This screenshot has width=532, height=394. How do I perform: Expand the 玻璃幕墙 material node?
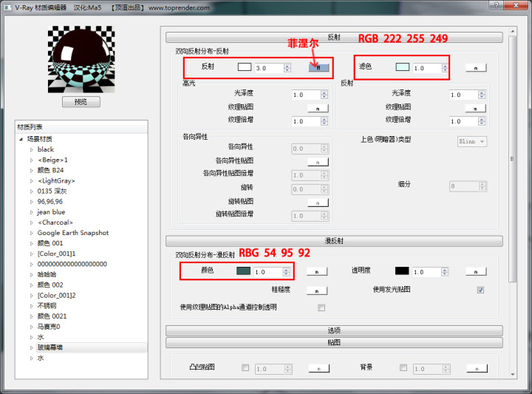[x=32, y=348]
